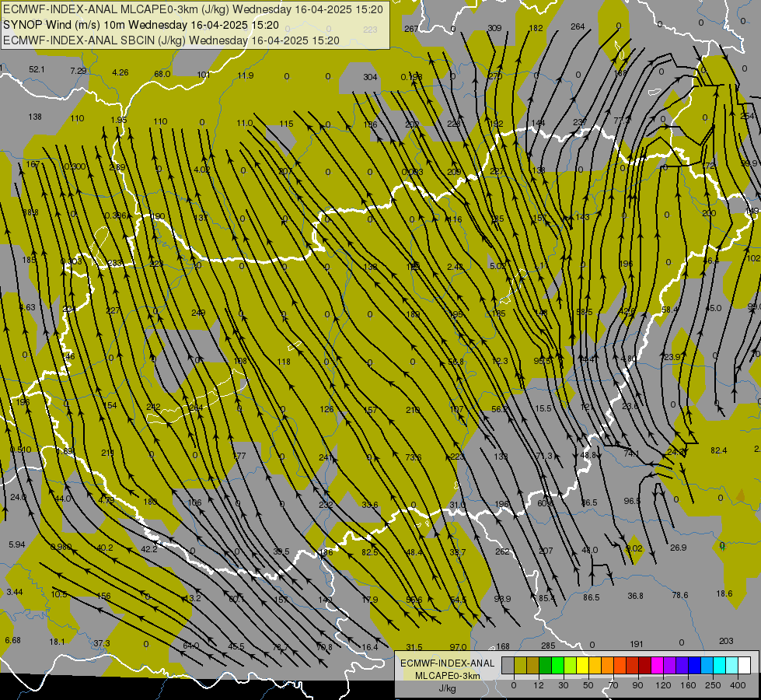Click map value 4.26
The height and width of the screenshot is (700, 761).
pyautogui.click(x=120, y=72)
